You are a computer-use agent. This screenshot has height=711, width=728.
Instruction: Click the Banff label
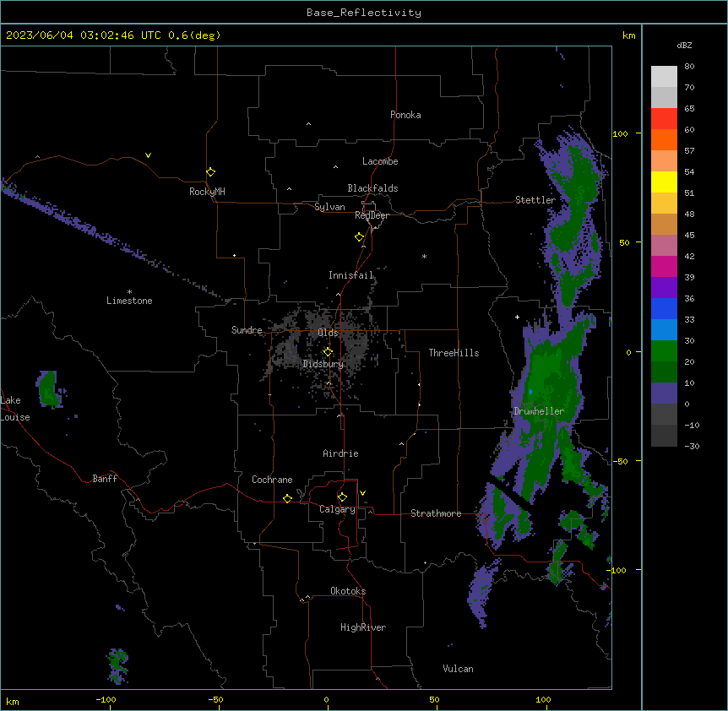(105, 479)
